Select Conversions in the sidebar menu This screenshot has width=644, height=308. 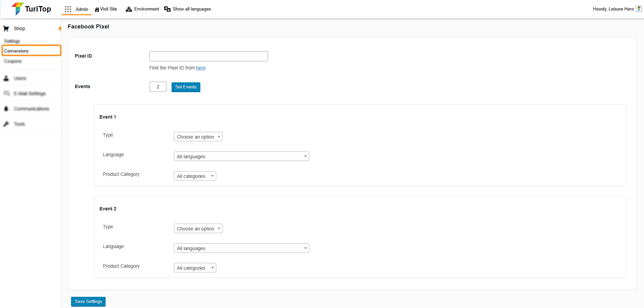[x=16, y=51]
